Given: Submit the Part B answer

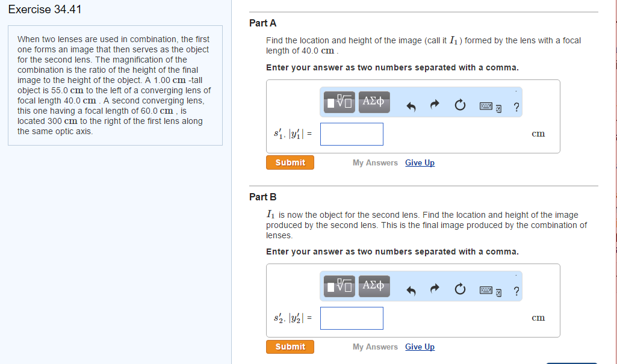Looking at the screenshot, I should tap(290, 347).
